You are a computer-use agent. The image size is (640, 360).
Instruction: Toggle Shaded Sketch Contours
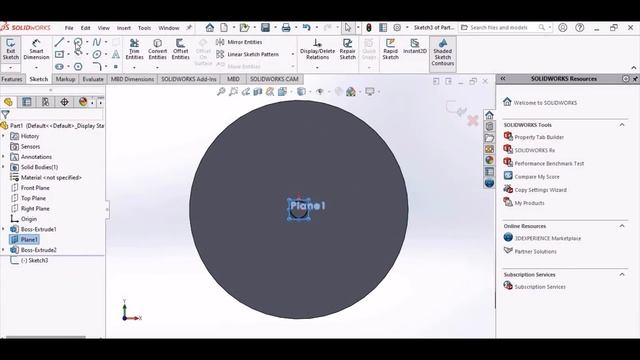pyautogui.click(x=442, y=53)
